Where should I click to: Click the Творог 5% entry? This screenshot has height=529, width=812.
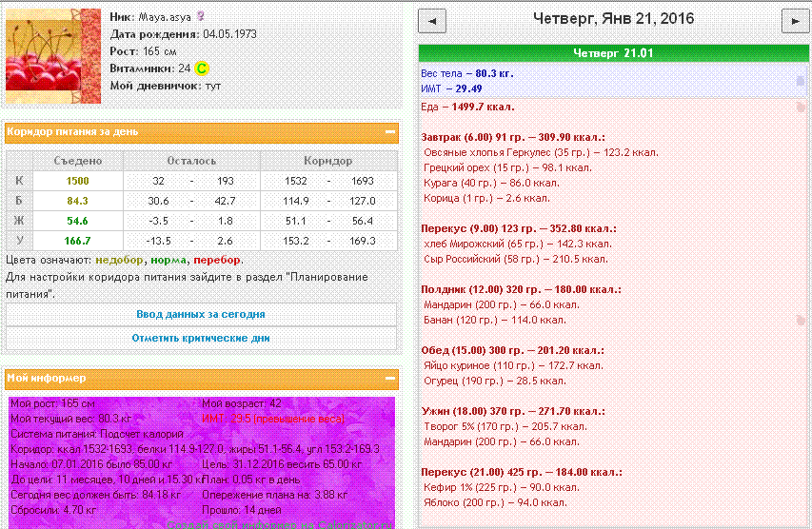click(x=505, y=426)
